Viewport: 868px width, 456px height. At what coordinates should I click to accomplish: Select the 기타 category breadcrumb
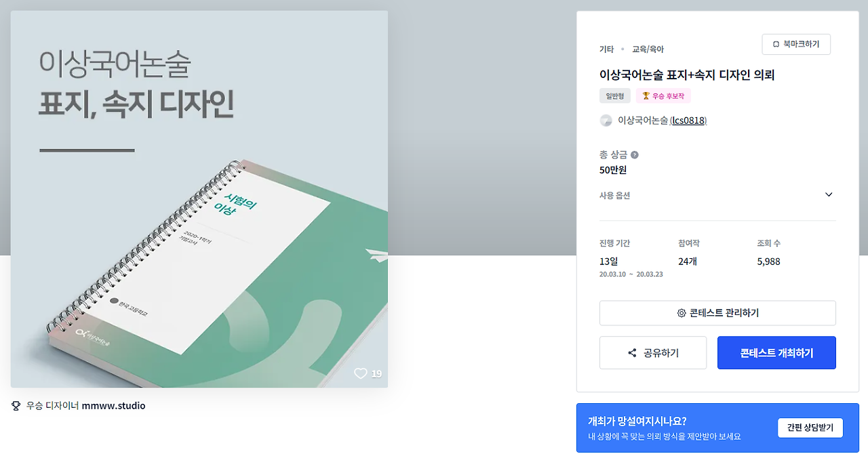606,49
